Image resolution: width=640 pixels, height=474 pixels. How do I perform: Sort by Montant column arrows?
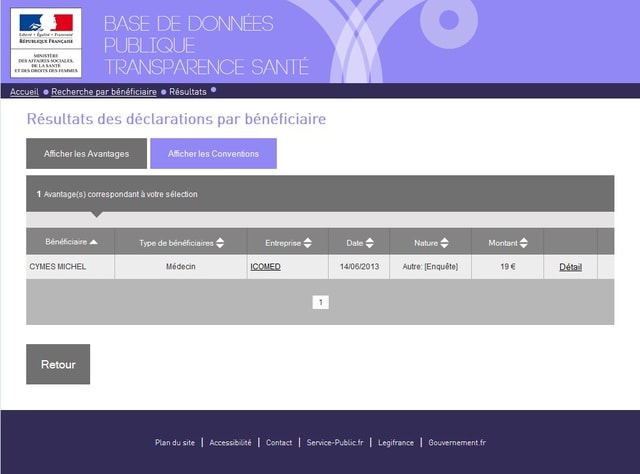tap(525, 243)
